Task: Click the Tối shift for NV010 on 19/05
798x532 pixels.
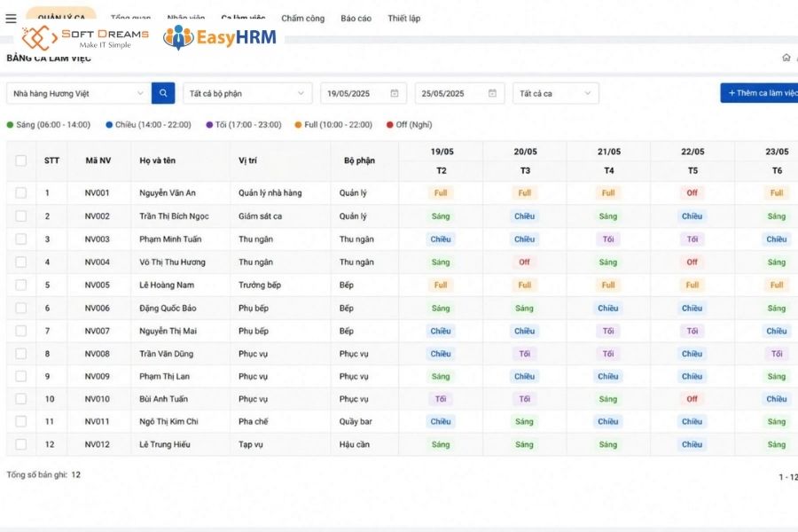Action: [441, 399]
